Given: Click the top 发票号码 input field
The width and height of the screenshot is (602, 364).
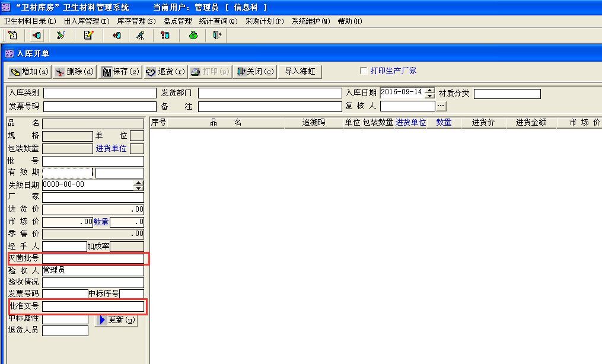Looking at the screenshot, I should pyautogui.click(x=100, y=107).
